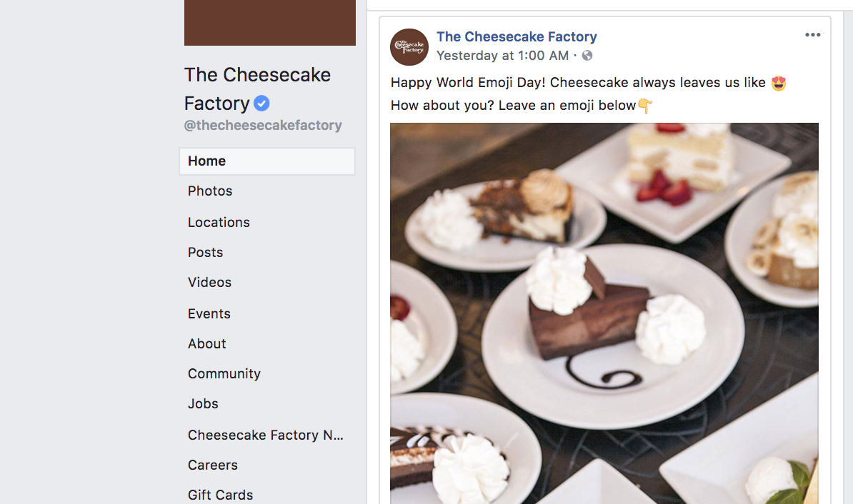853x504 pixels.
Task: Click the Yesterday at 1:00 AM timestamp
Action: coord(503,56)
